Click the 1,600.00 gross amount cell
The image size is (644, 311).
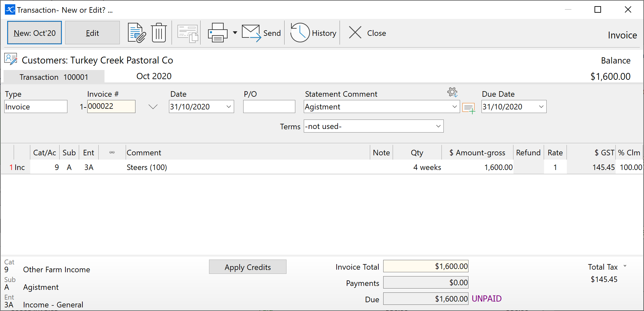(x=478, y=167)
